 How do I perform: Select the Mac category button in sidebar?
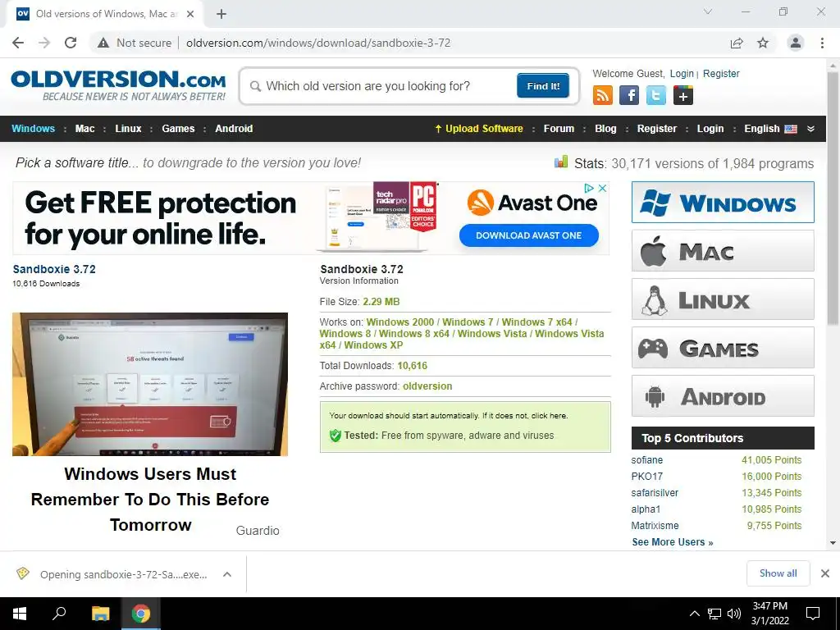coord(723,251)
